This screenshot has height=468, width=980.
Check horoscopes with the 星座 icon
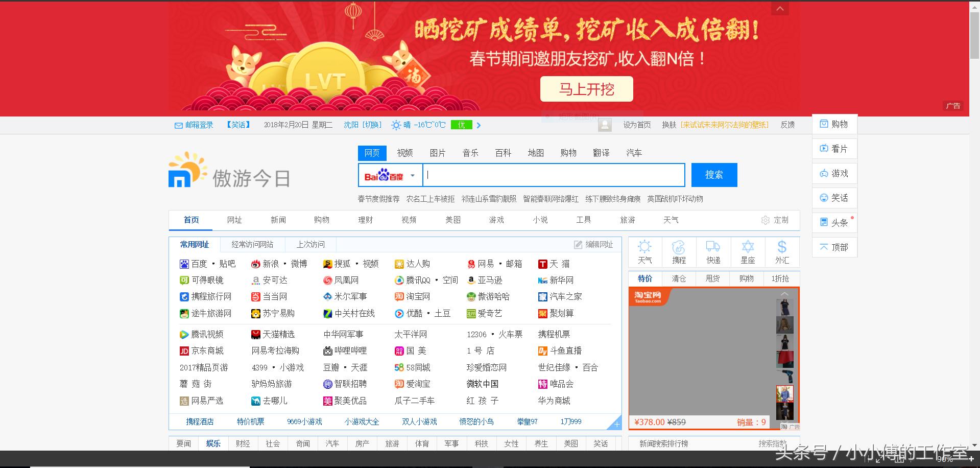click(748, 251)
